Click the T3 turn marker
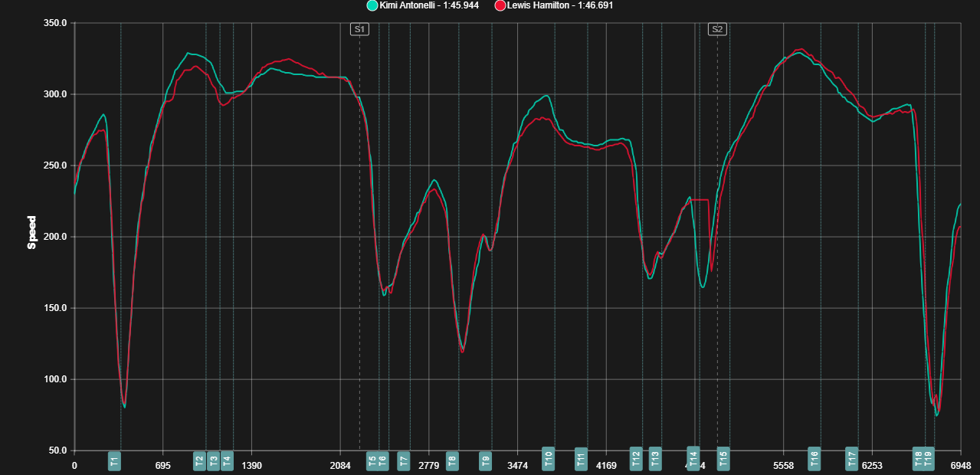This screenshot has height=475, width=980. pyautogui.click(x=214, y=460)
